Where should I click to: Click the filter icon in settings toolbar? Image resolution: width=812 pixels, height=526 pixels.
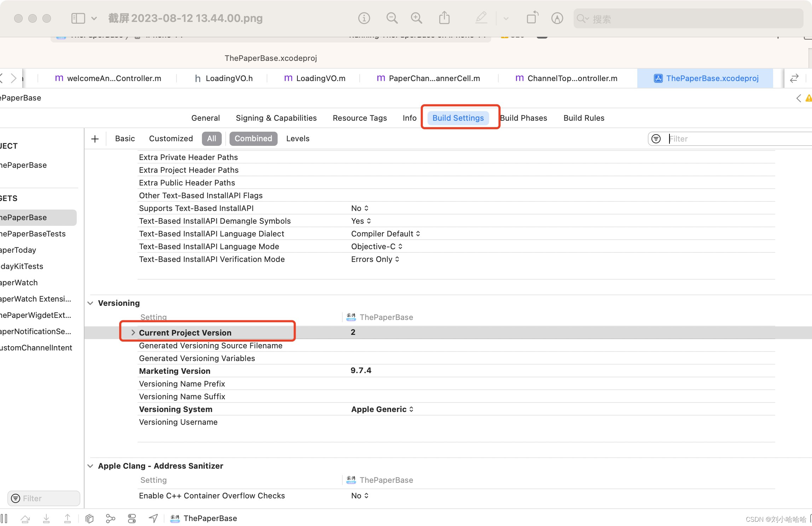656,138
